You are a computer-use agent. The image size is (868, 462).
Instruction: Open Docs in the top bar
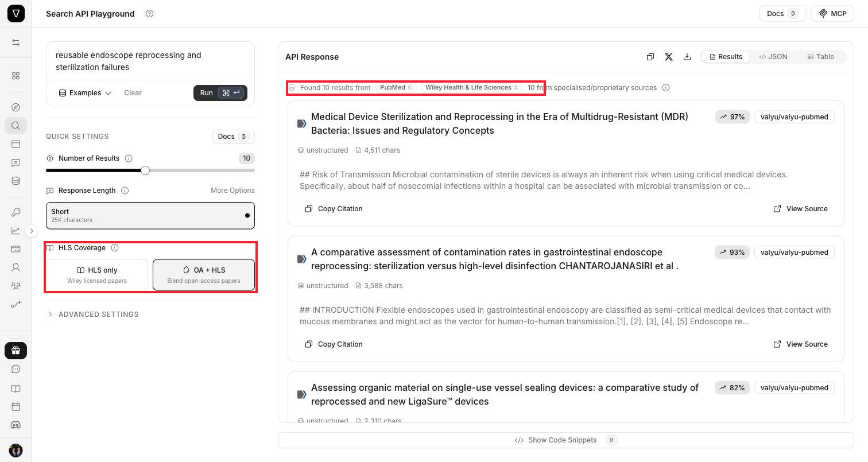782,14
